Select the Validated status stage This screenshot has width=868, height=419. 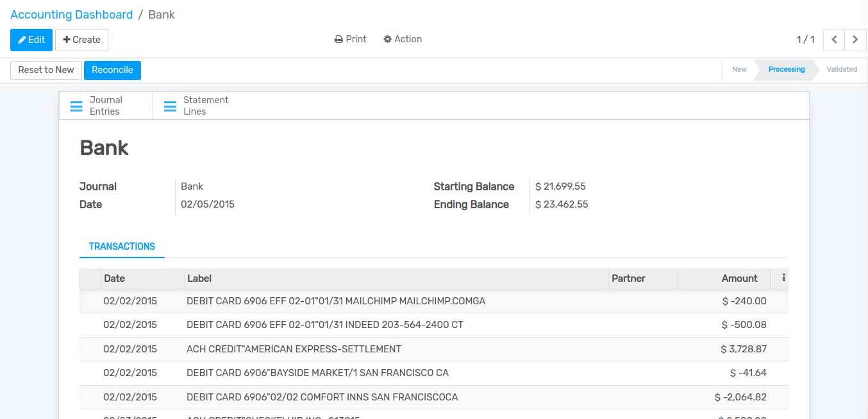(841, 69)
